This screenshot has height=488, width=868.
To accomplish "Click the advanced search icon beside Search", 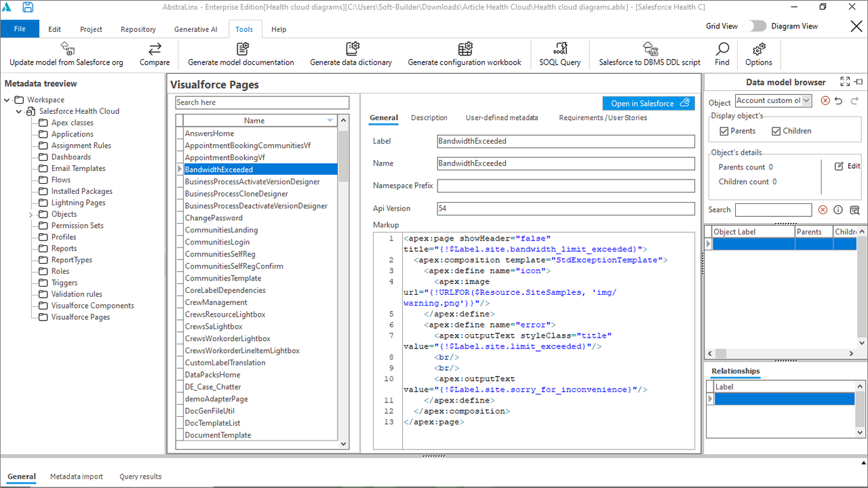I will 854,210.
